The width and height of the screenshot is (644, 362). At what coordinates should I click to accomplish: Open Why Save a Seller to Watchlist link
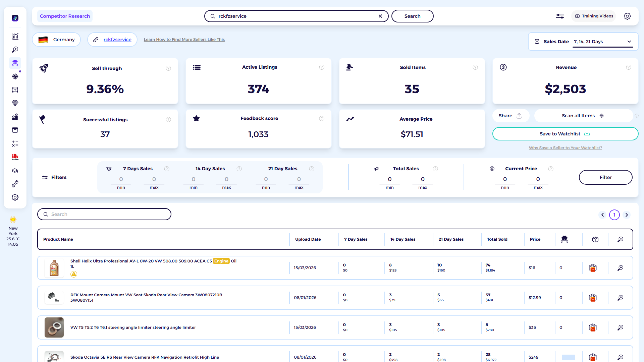point(565,148)
